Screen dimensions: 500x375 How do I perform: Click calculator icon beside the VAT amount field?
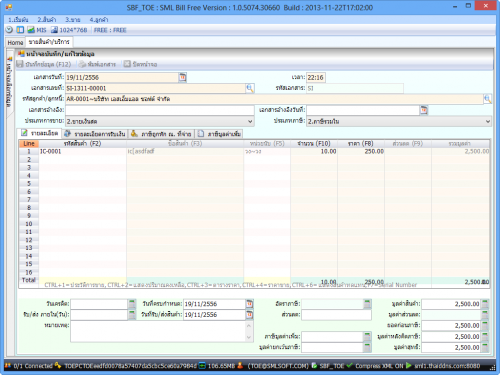(367, 336)
